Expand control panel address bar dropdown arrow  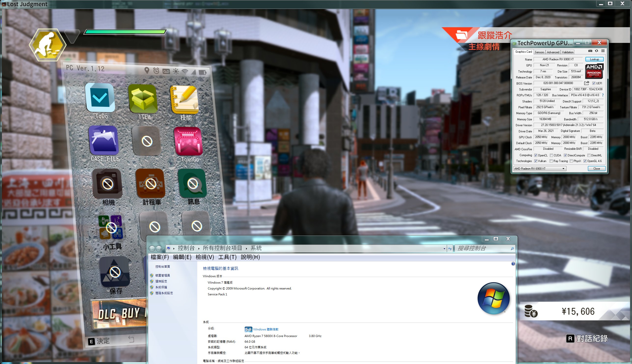[x=444, y=249]
